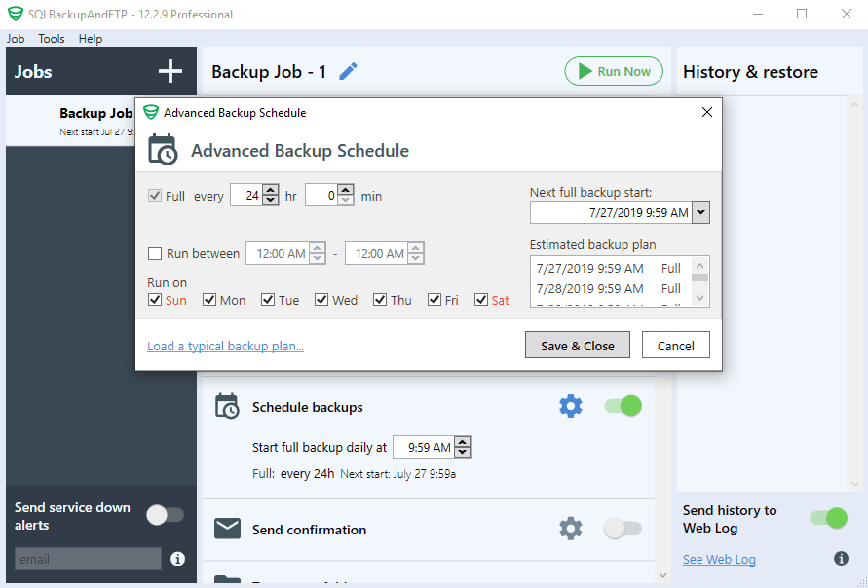Click the History & restore scroll down arrow
Viewport: 868px width, 588px height.
pos(854,484)
